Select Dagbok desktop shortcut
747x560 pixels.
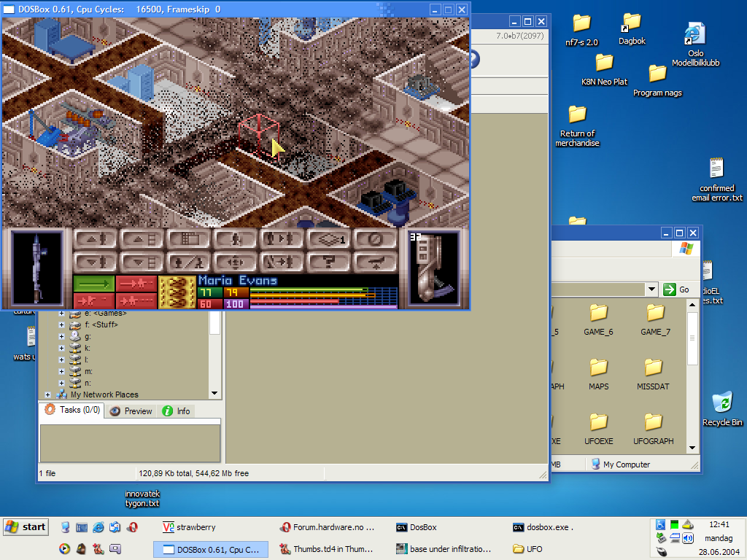point(632,29)
